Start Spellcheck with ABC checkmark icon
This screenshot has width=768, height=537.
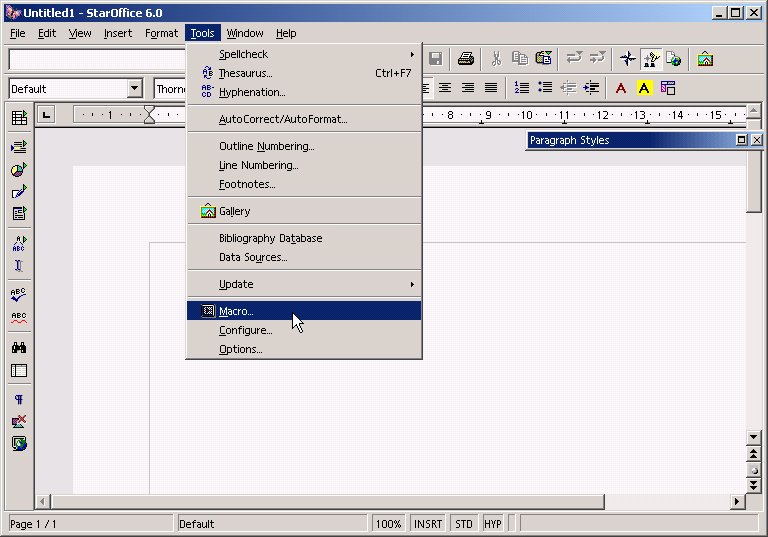[x=19, y=294]
